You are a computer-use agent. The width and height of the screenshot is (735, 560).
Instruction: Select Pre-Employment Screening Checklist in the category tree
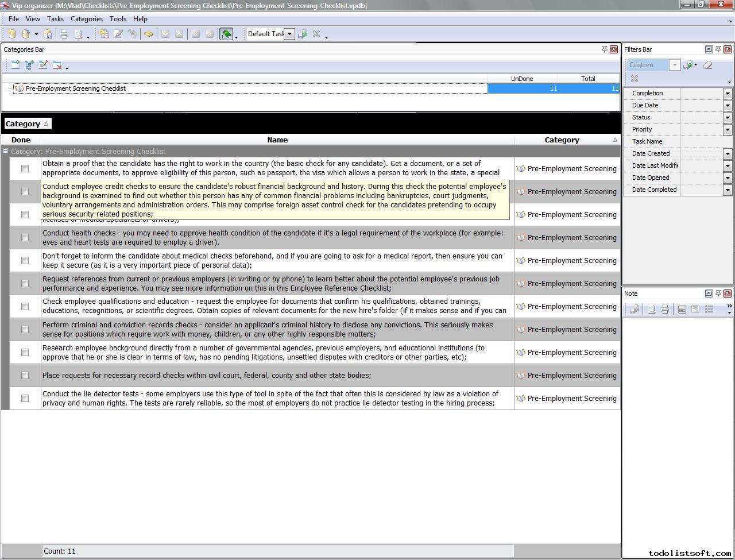(x=75, y=88)
